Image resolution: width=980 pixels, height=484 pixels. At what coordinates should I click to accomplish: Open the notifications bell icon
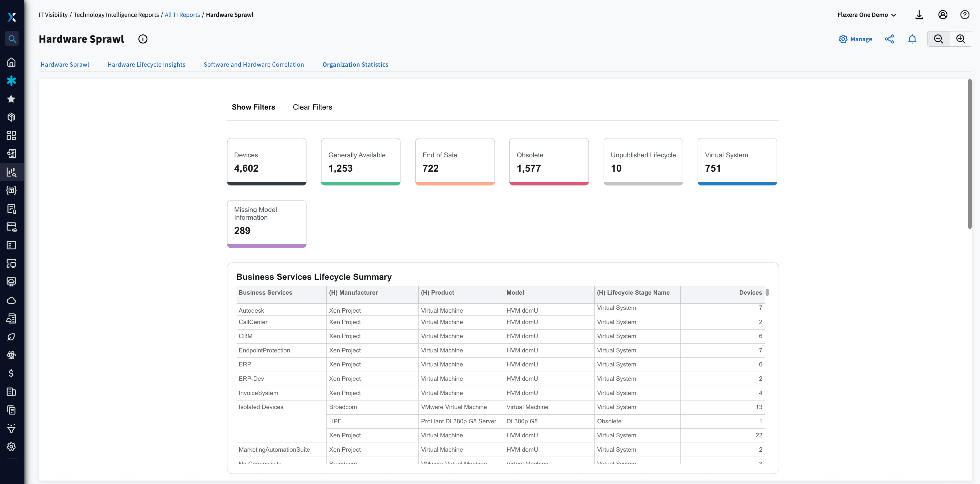point(912,39)
